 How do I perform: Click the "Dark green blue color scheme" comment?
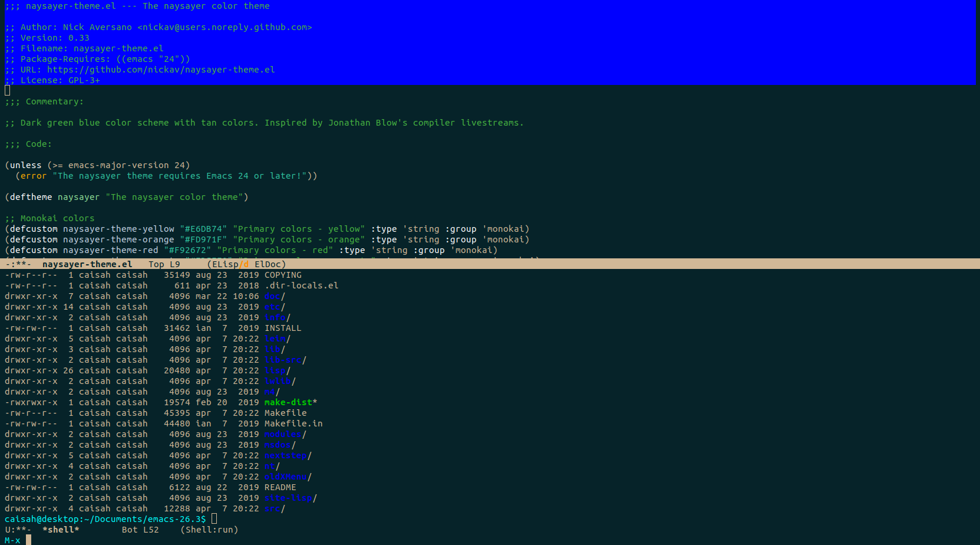click(x=264, y=123)
